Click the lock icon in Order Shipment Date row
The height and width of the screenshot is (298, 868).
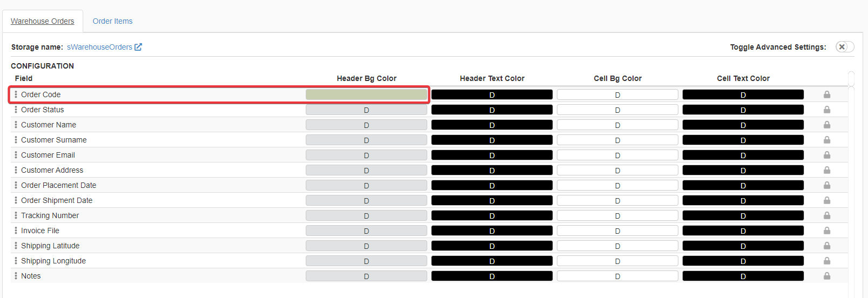826,200
